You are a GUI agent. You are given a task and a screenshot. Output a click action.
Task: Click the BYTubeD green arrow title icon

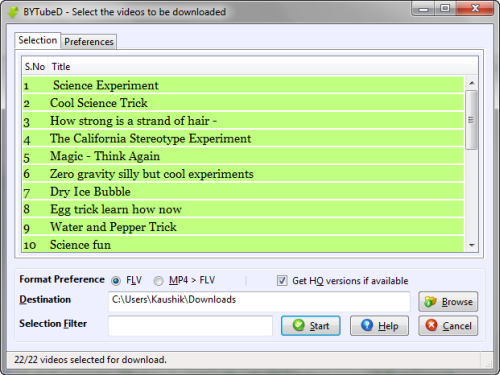pyautogui.click(x=13, y=12)
